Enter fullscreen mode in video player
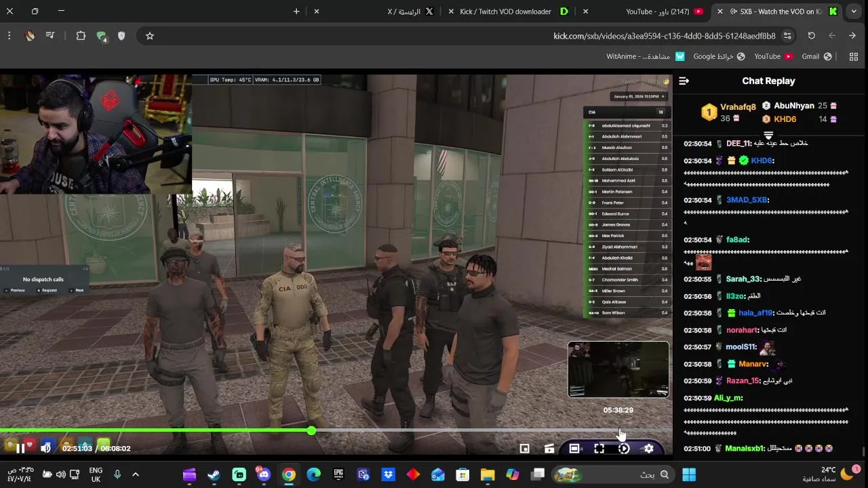The width and height of the screenshot is (868, 488). tap(599, 448)
